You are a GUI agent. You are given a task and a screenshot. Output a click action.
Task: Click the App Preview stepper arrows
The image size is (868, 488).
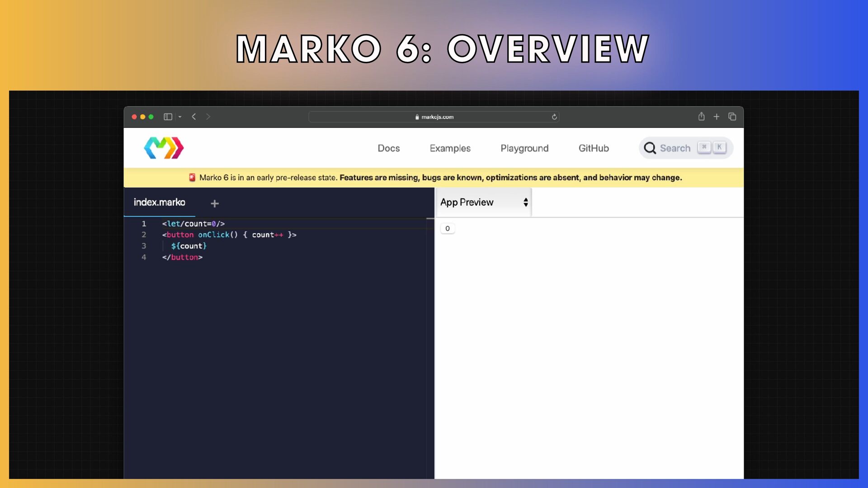coord(526,202)
